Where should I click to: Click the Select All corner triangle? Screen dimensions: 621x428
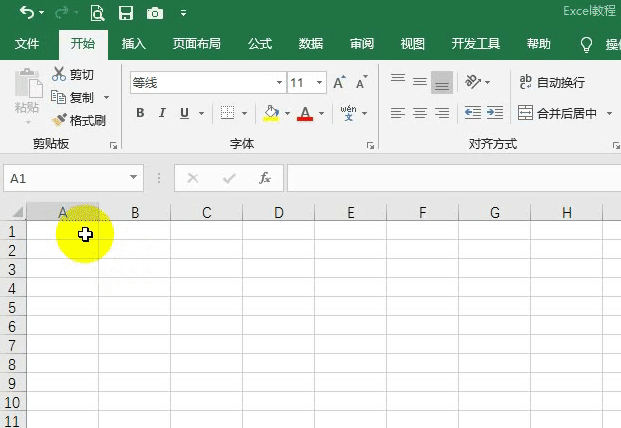(16, 213)
